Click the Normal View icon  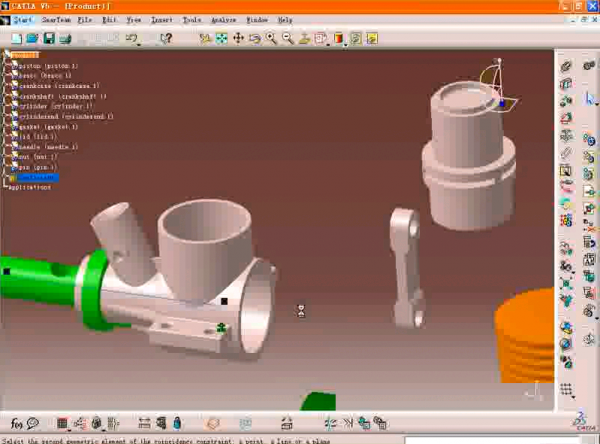coord(304,38)
